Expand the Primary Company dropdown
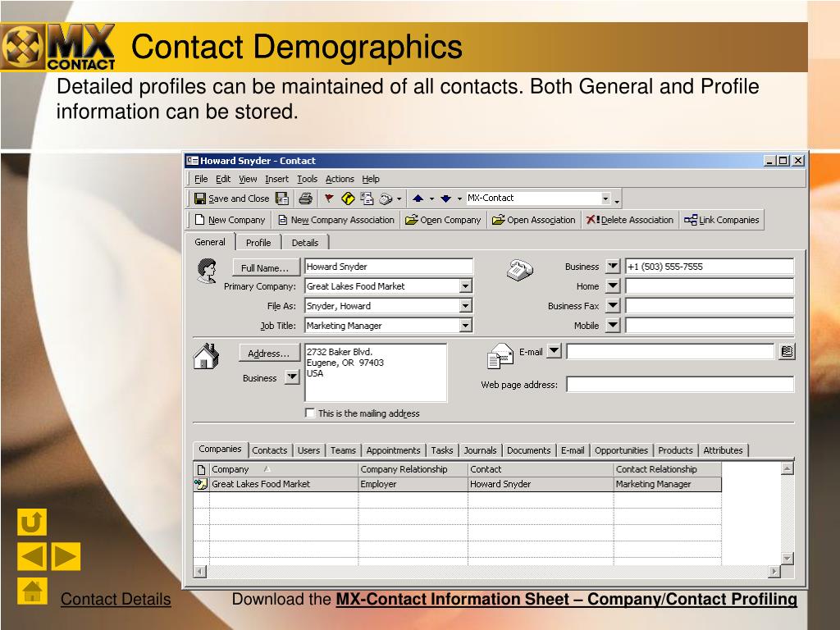Image resolution: width=840 pixels, height=630 pixels. pyautogui.click(x=466, y=286)
